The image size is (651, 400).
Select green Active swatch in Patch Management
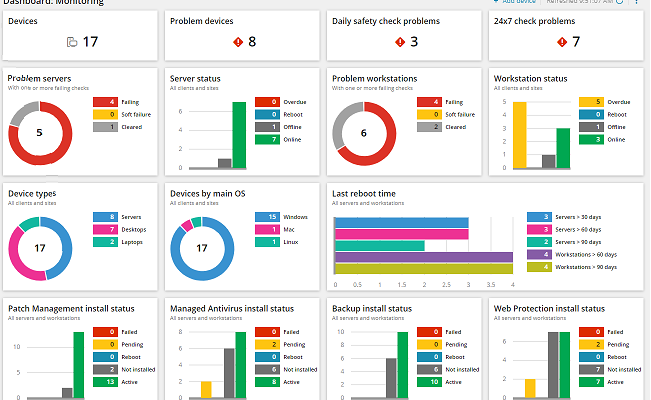coord(105,382)
